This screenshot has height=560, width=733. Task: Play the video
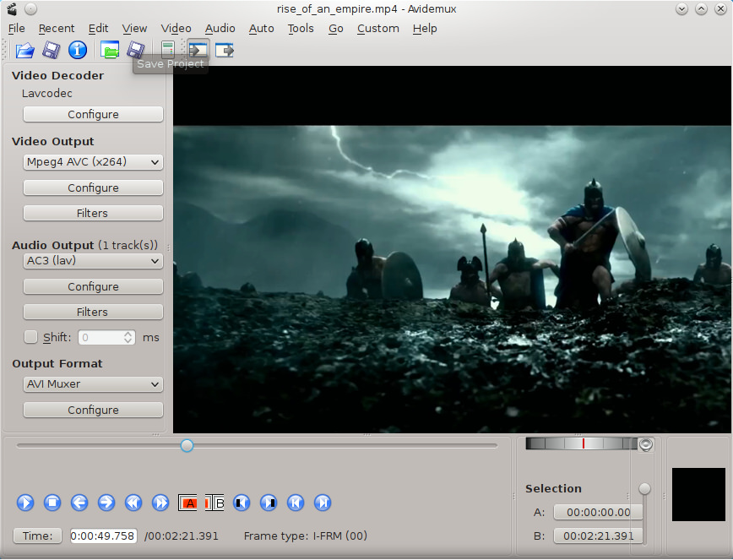(25, 503)
